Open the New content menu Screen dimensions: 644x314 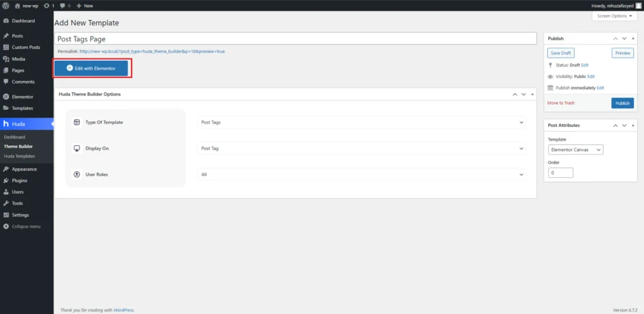click(85, 6)
